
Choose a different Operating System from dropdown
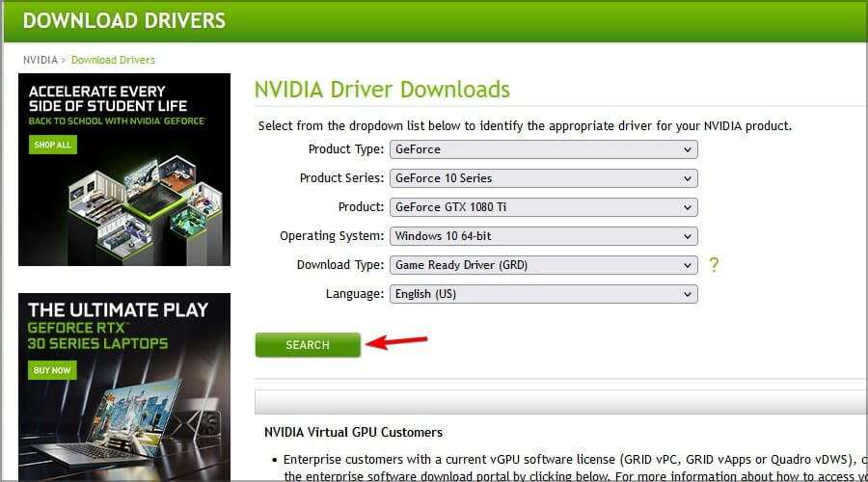[544, 236]
